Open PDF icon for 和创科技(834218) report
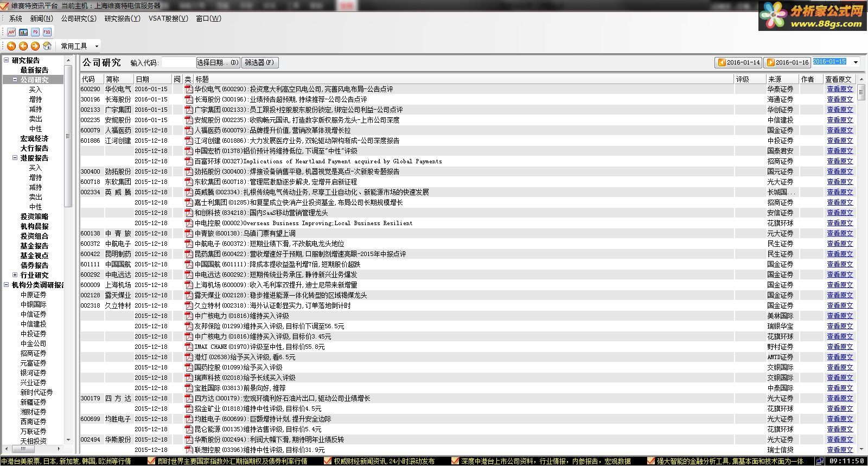 (189, 213)
